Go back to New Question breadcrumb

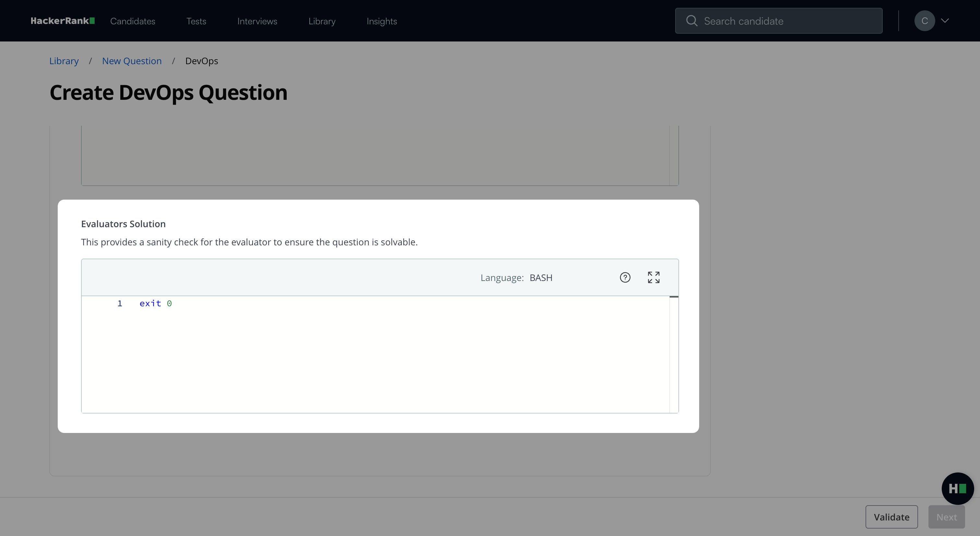click(132, 61)
